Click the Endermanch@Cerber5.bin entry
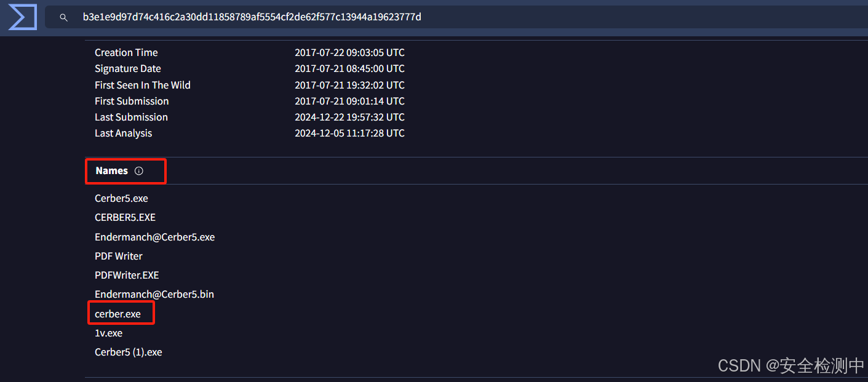Viewport: 868px width, 382px height. pyautogui.click(x=154, y=294)
